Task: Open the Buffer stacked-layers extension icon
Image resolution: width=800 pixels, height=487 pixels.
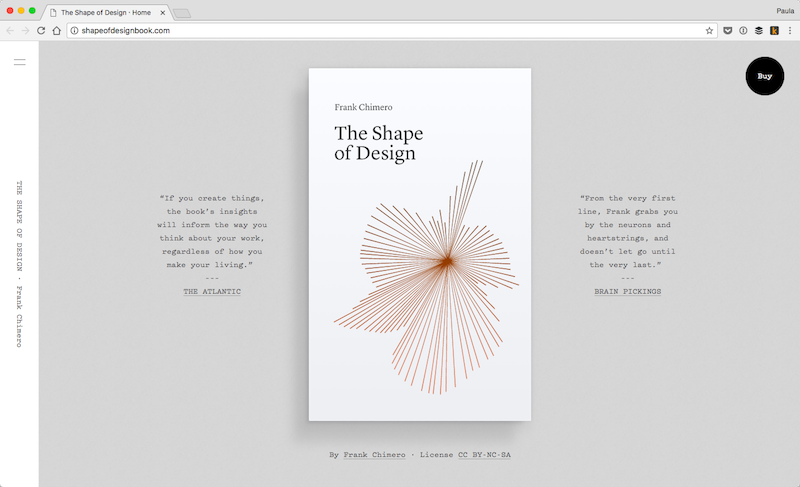Action: [x=759, y=31]
